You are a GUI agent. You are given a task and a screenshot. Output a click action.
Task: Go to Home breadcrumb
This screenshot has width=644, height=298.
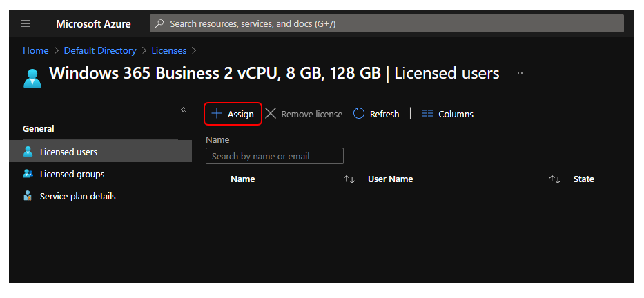coord(36,50)
